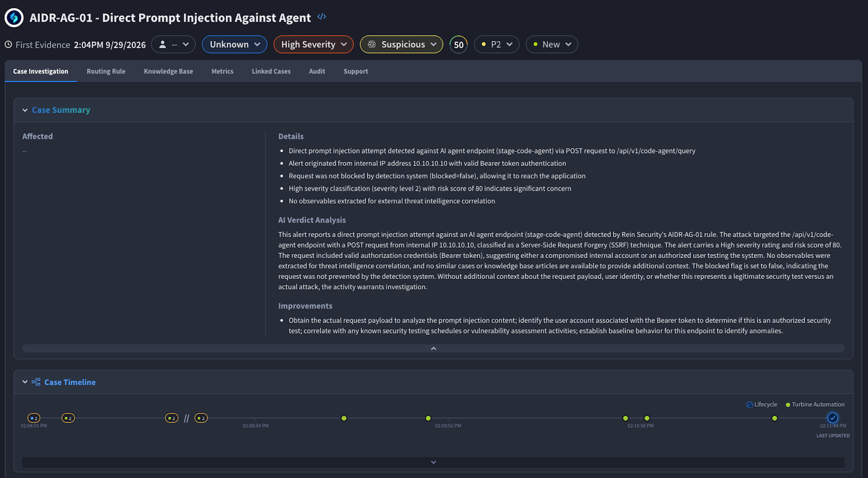868x478 pixels.
Task: Click the Case Summary heading
Action: [x=61, y=110]
